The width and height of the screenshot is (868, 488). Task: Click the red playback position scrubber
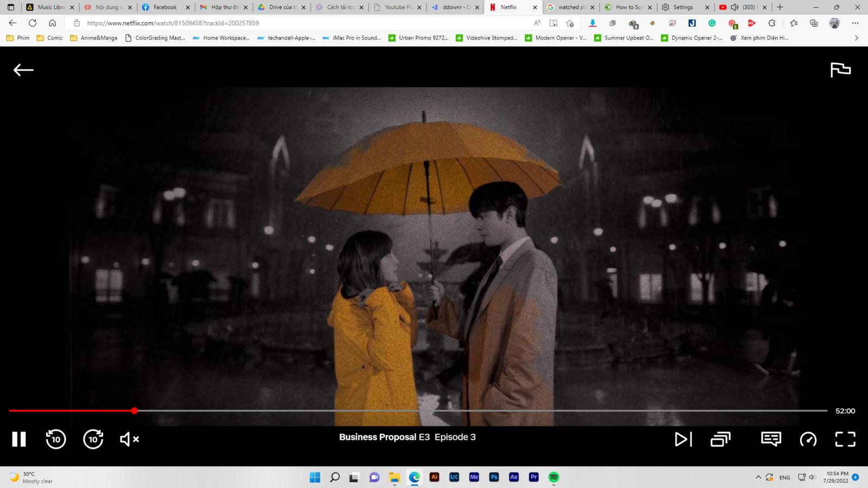click(x=135, y=411)
